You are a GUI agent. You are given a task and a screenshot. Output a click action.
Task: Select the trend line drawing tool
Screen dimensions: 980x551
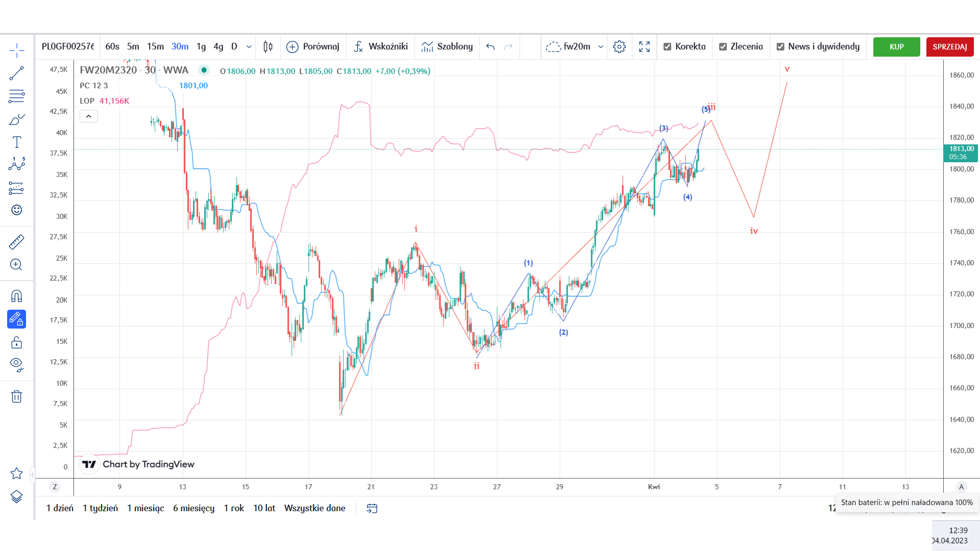(x=16, y=73)
